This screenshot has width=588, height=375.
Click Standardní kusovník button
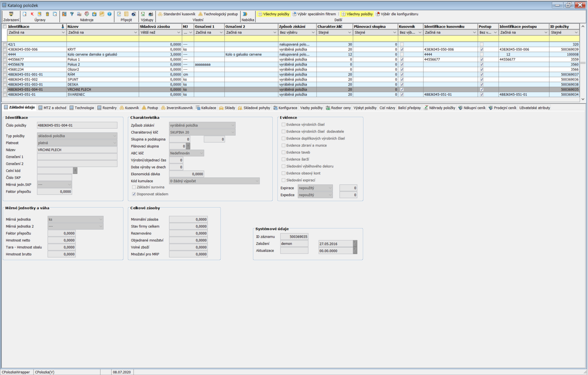[177, 14]
